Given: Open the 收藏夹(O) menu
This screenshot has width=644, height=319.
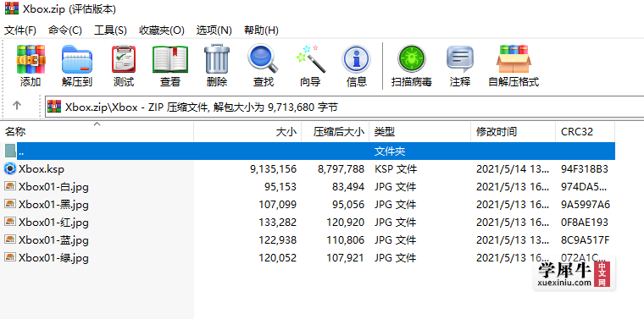Looking at the screenshot, I should 161,30.
